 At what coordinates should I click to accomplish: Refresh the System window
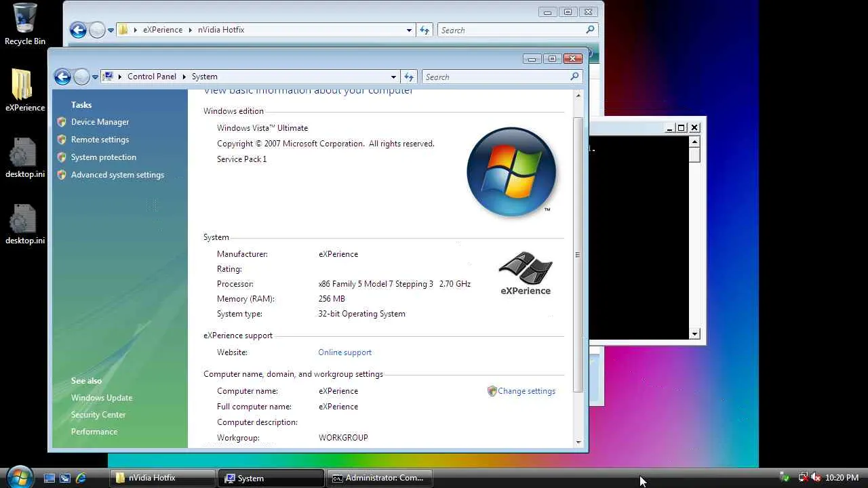[x=409, y=77]
